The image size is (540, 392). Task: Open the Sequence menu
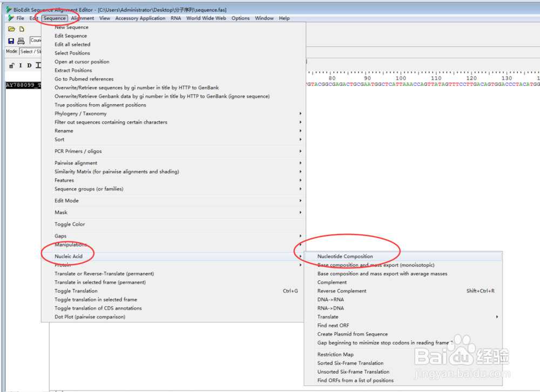tap(55, 18)
